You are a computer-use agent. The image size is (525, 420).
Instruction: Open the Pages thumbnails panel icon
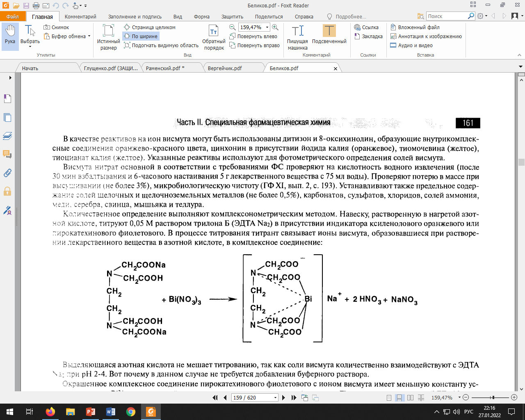7,117
